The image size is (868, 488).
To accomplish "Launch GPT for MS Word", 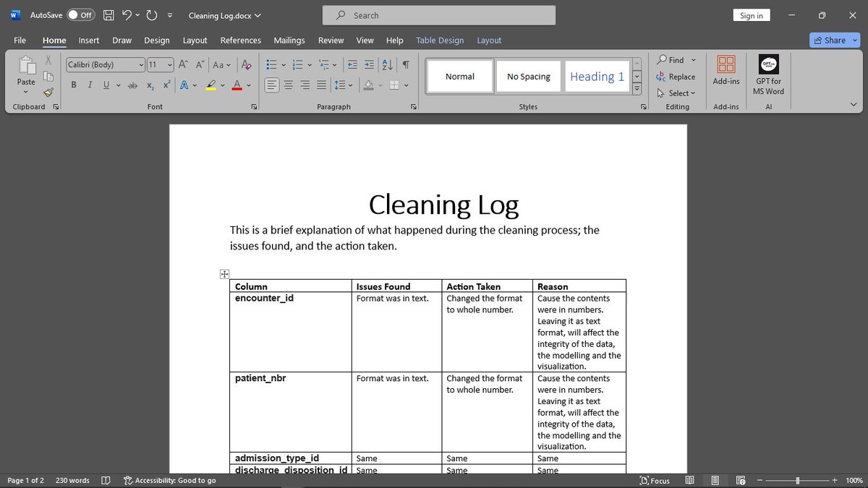I will click(x=768, y=75).
